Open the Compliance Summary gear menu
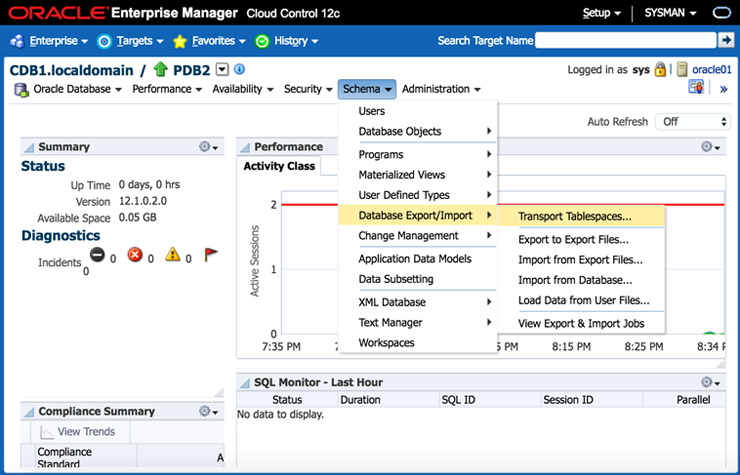This screenshot has width=740, height=475. pyautogui.click(x=208, y=411)
